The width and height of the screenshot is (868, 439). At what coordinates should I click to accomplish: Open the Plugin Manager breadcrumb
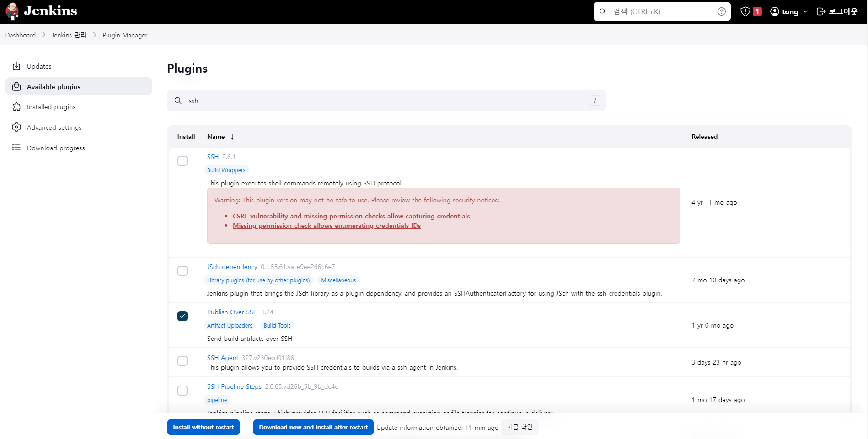pyautogui.click(x=125, y=35)
